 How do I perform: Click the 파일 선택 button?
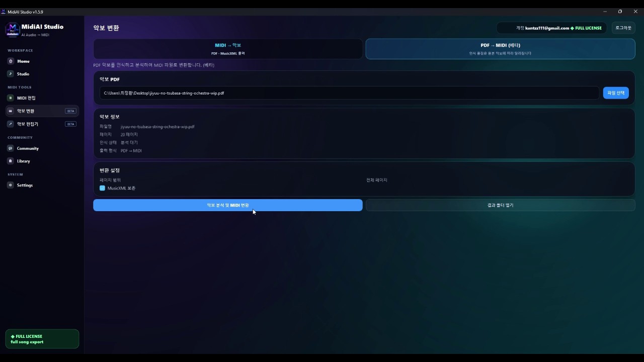pyautogui.click(x=616, y=93)
